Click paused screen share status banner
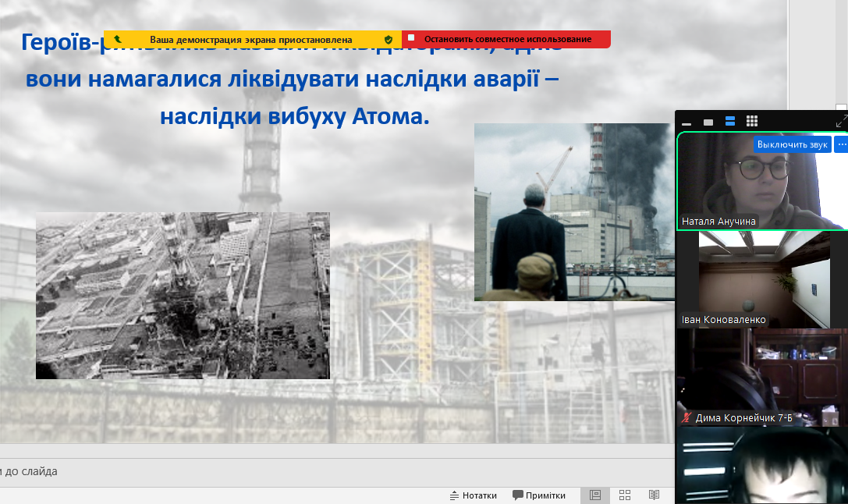Image resolution: width=848 pixels, height=504 pixels. pyautogui.click(x=250, y=39)
